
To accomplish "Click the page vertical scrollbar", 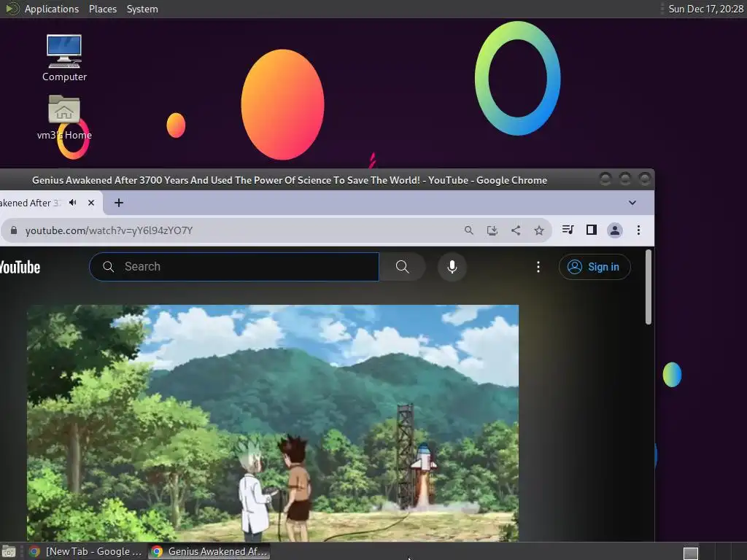I will click(x=648, y=287).
